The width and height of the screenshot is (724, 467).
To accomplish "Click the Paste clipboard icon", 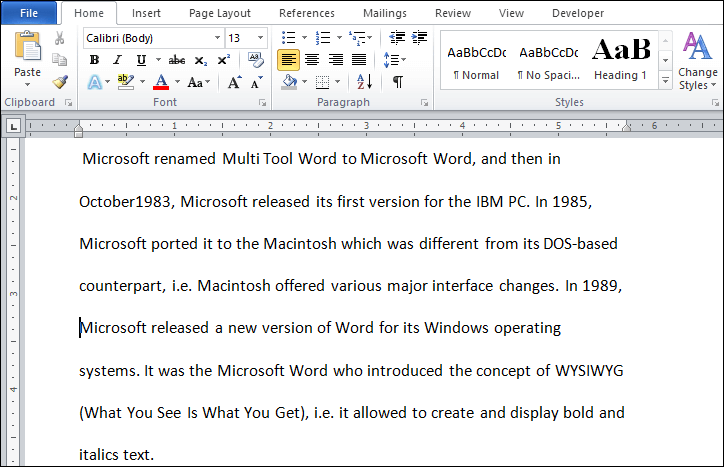I will click(28, 46).
